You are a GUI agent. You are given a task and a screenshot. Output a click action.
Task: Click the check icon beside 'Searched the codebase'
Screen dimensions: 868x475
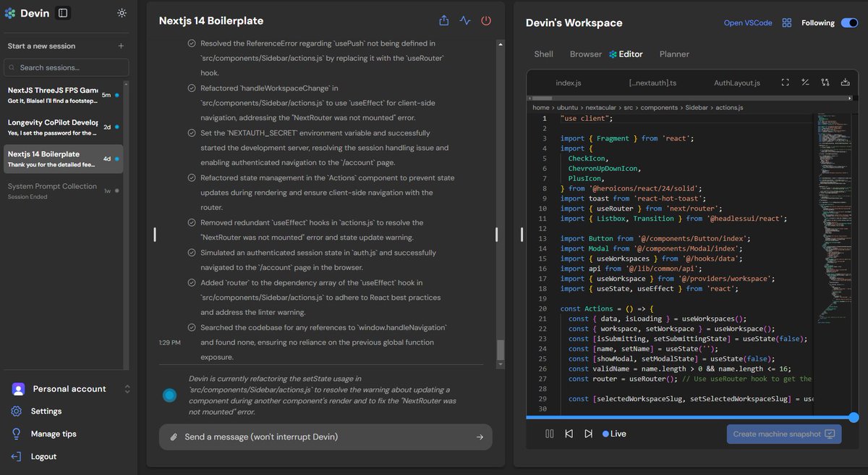tap(192, 328)
